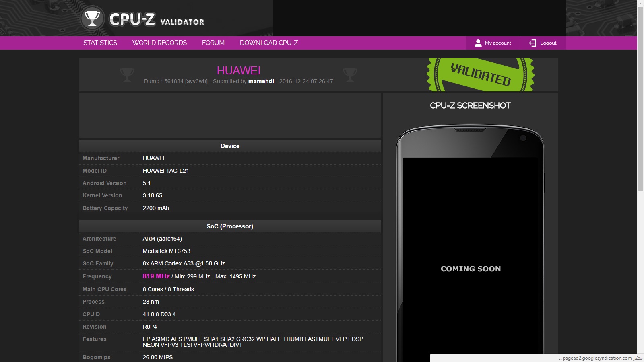Click the Manufacturer row label
The width and height of the screenshot is (644, 362).
tap(101, 158)
